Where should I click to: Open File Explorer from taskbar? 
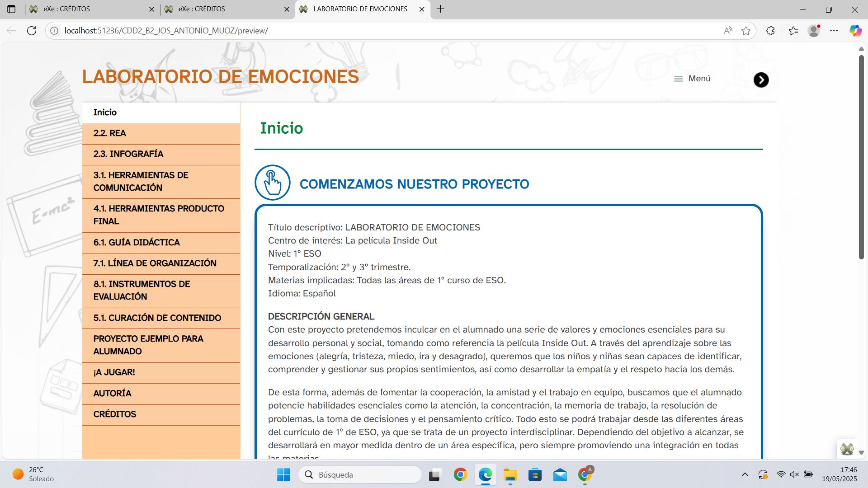[510, 475]
